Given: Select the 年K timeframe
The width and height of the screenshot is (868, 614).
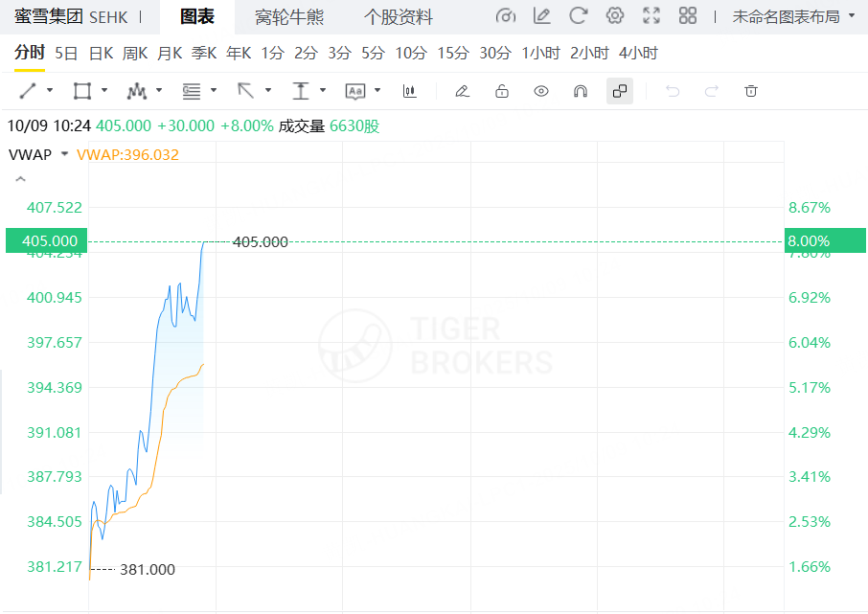Looking at the screenshot, I should [239, 53].
